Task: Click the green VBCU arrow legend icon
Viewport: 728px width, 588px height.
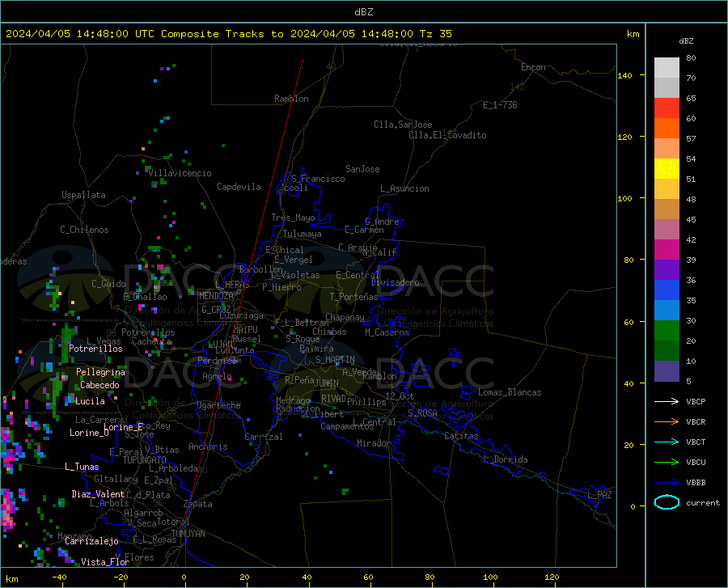Action: 667,463
